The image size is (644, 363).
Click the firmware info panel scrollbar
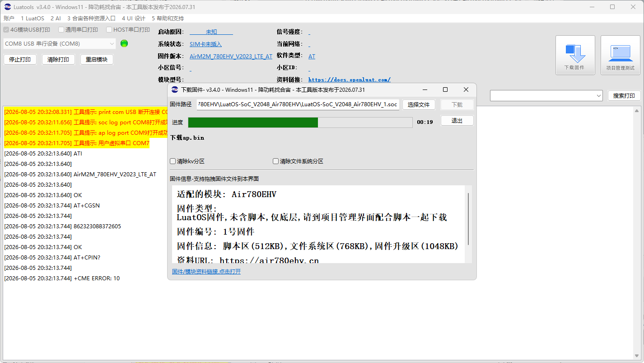468,219
